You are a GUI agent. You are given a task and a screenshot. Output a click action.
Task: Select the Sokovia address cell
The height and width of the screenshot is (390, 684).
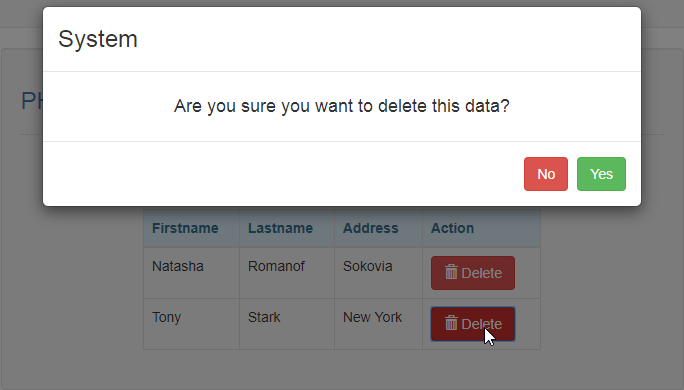coord(379,273)
